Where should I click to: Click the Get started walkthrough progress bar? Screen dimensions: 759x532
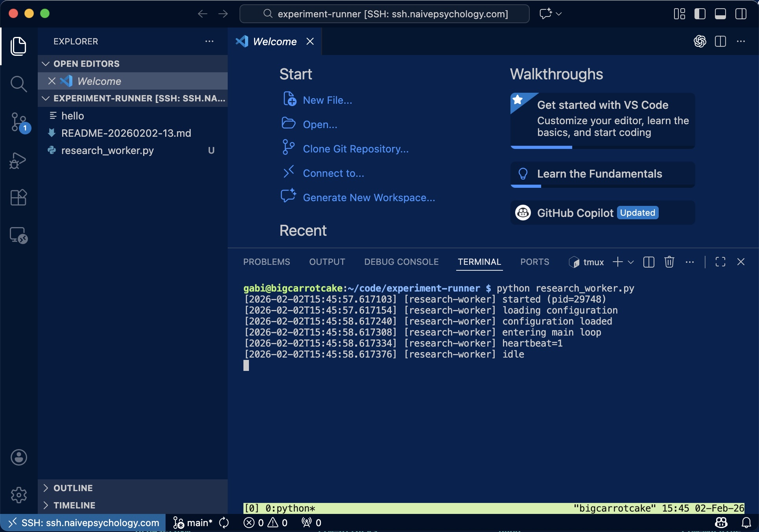coord(541,147)
